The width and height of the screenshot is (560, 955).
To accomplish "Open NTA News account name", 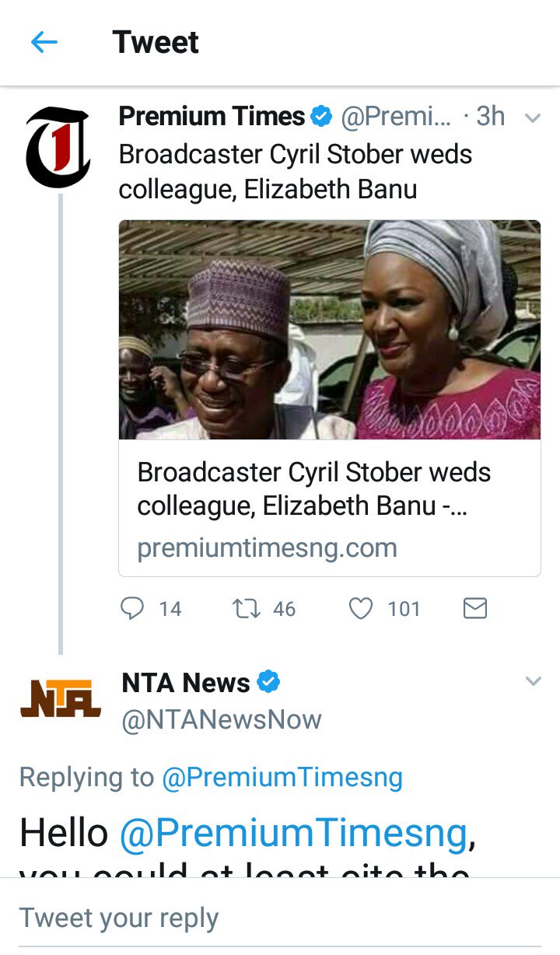I will (x=186, y=683).
